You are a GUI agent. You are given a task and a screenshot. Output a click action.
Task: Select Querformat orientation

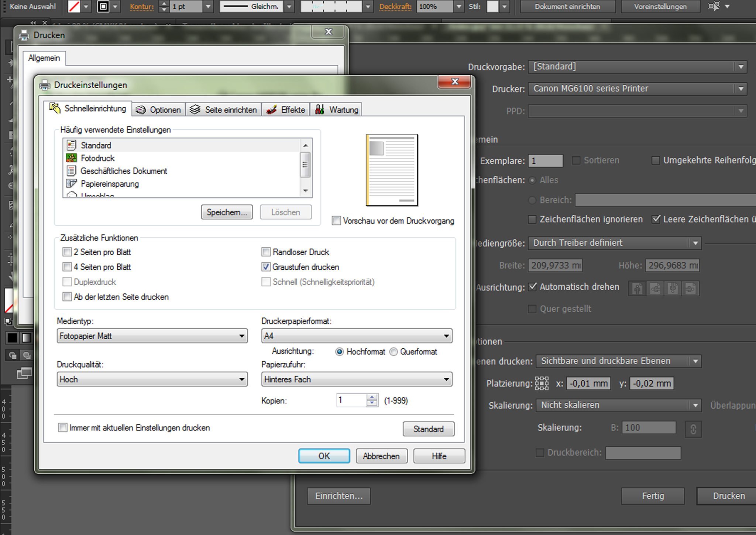[x=394, y=352]
